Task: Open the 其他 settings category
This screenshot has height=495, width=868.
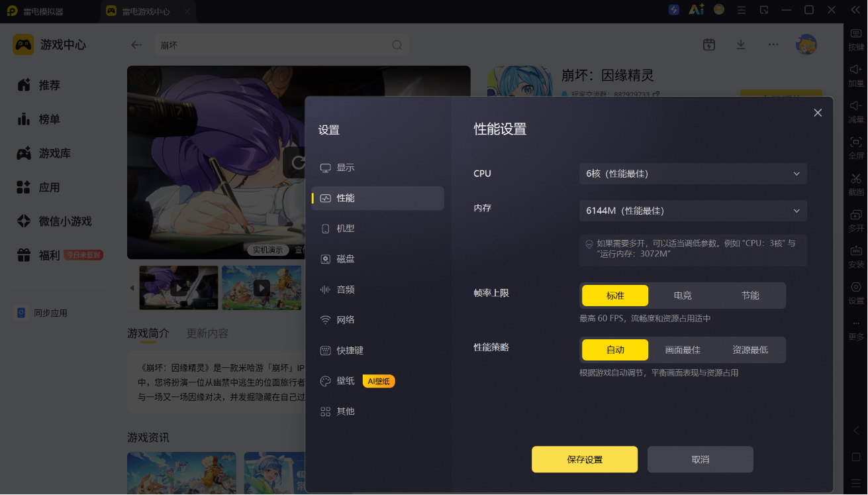Action: tap(377, 412)
